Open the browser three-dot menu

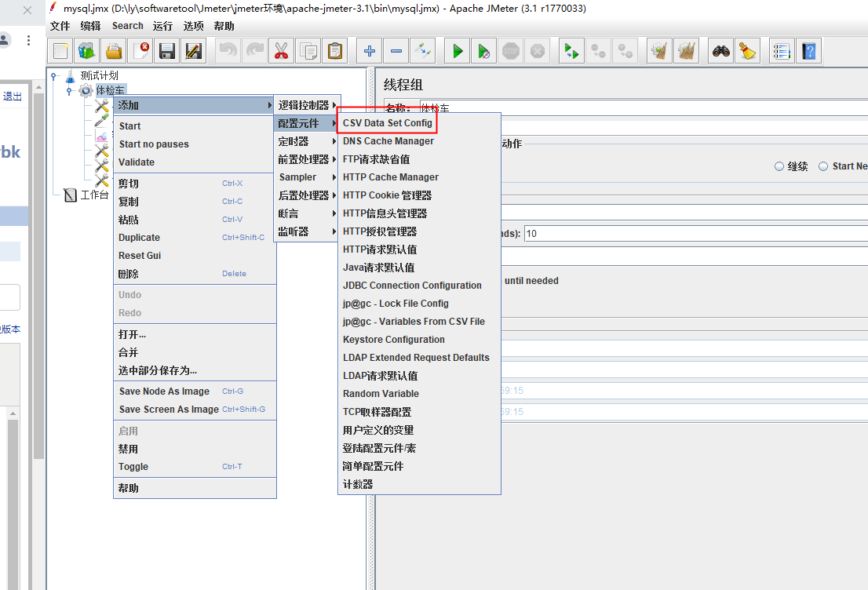pyautogui.click(x=28, y=40)
